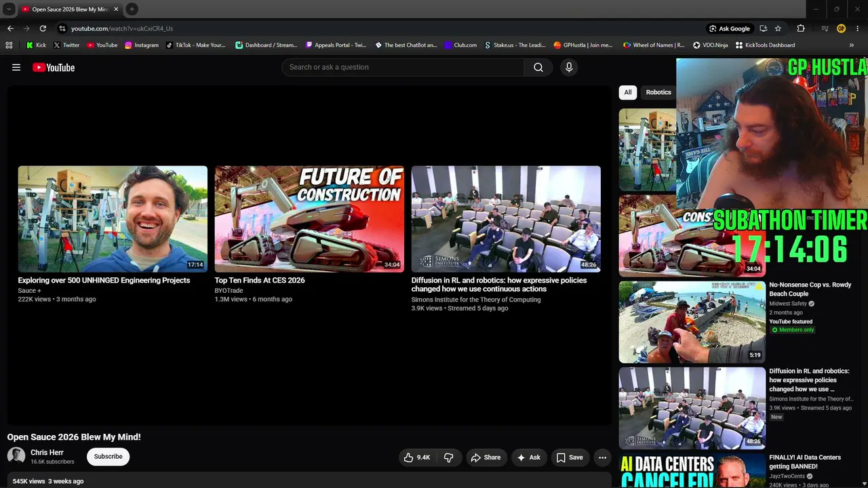868x488 pixels.
Task: Reload the YouTube page
Action: pyautogui.click(x=43, y=28)
